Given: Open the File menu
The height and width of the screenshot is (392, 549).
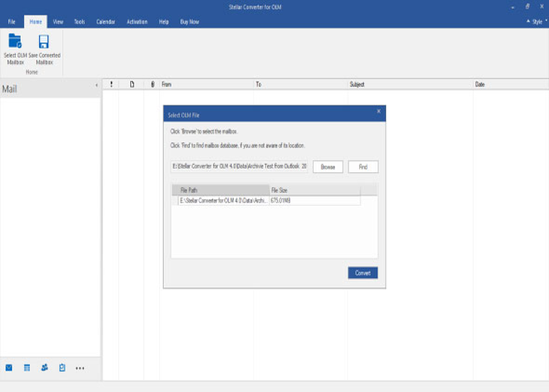Looking at the screenshot, I should tap(11, 22).
